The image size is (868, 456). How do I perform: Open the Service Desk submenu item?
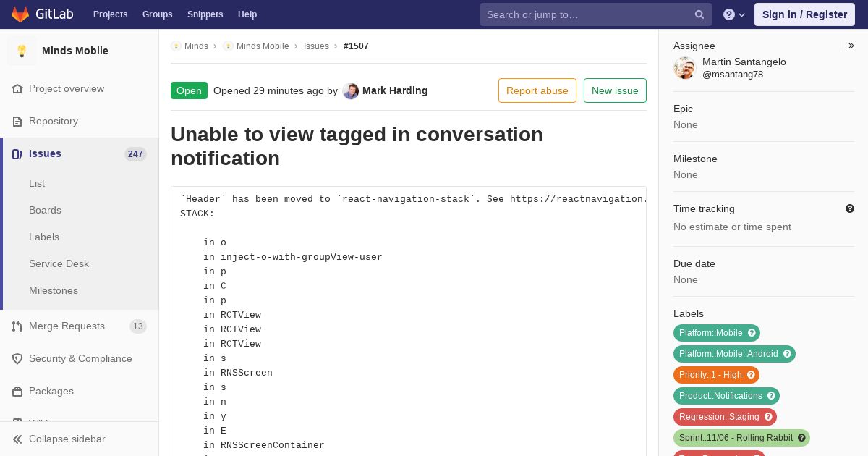[x=59, y=263]
